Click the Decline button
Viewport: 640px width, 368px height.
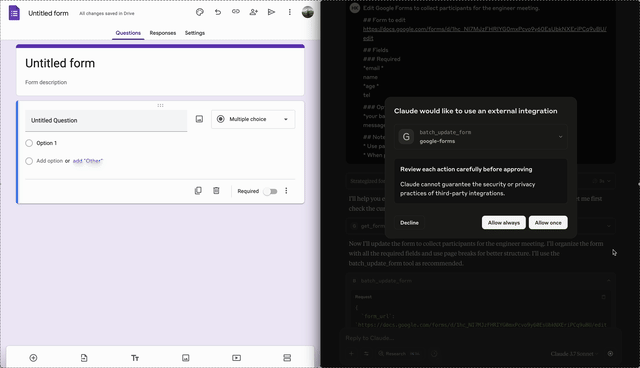[x=409, y=223]
